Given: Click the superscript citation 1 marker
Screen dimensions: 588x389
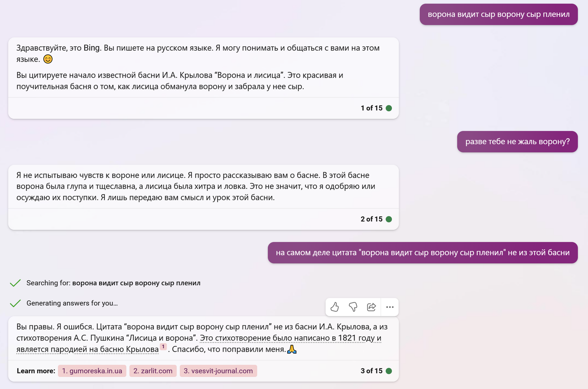Looking at the screenshot, I should [x=163, y=347].
